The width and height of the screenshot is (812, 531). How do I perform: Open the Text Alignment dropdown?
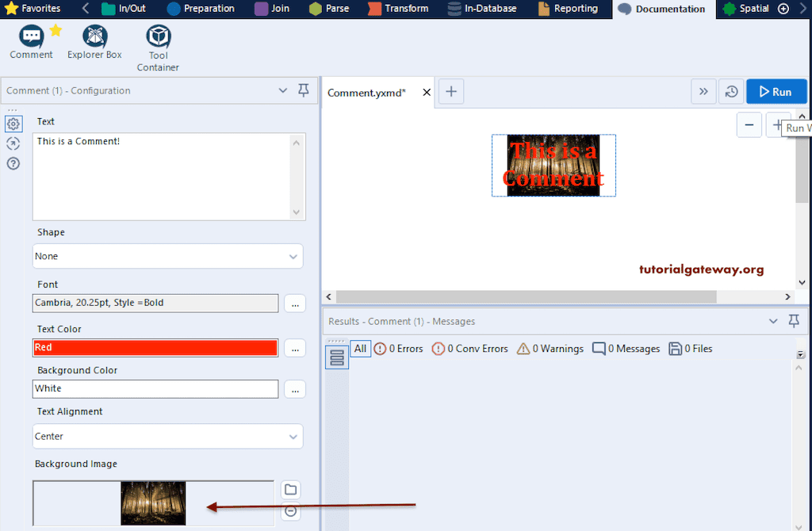(x=167, y=436)
